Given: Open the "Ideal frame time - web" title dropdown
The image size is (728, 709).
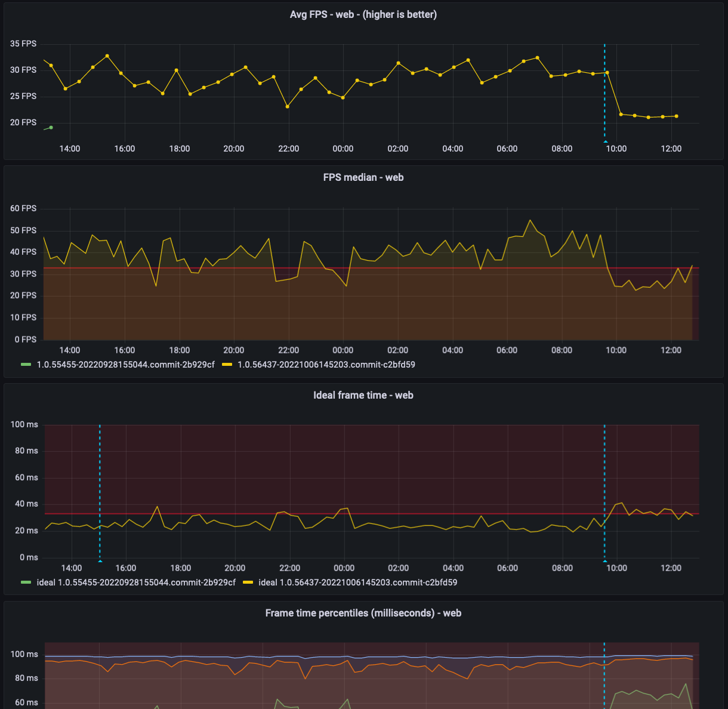Looking at the screenshot, I should (x=363, y=395).
